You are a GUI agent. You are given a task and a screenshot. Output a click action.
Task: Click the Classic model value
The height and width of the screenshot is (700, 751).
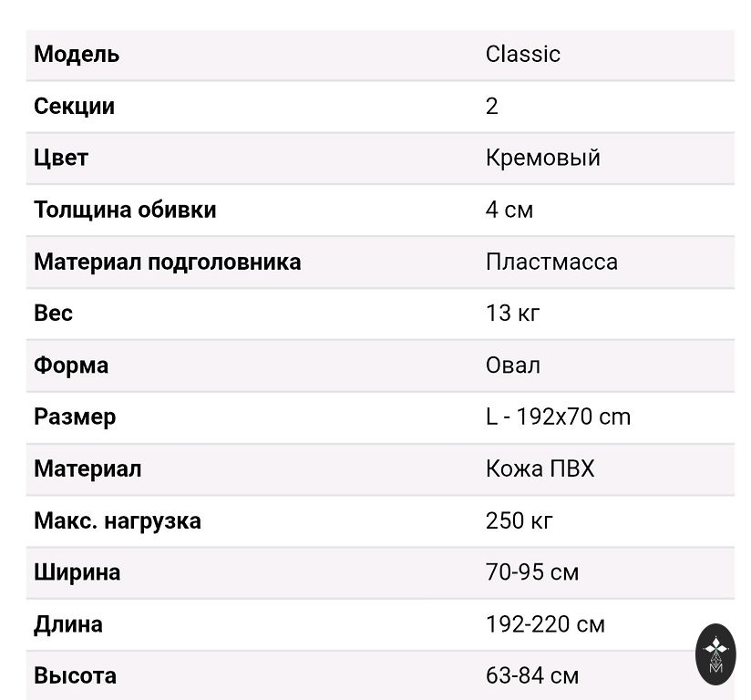522,54
